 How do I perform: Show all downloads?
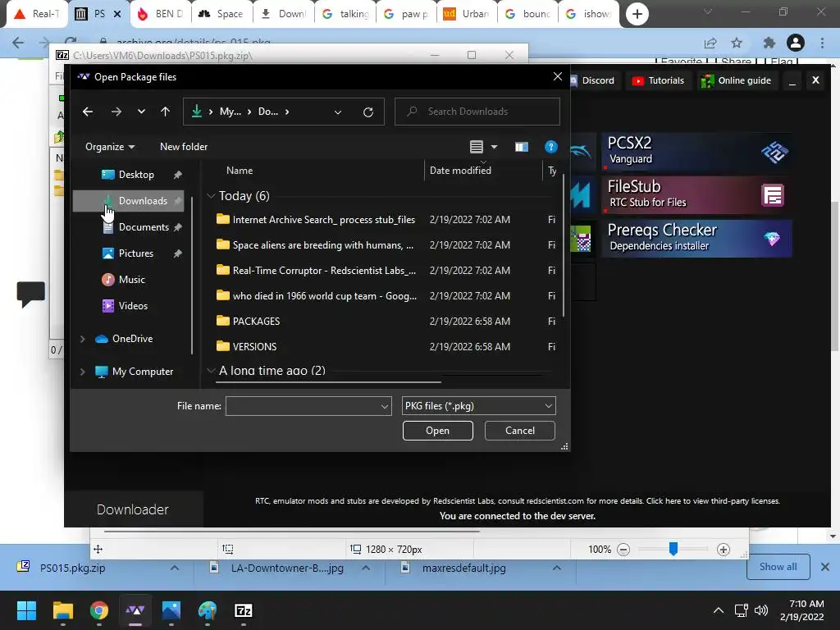778,567
